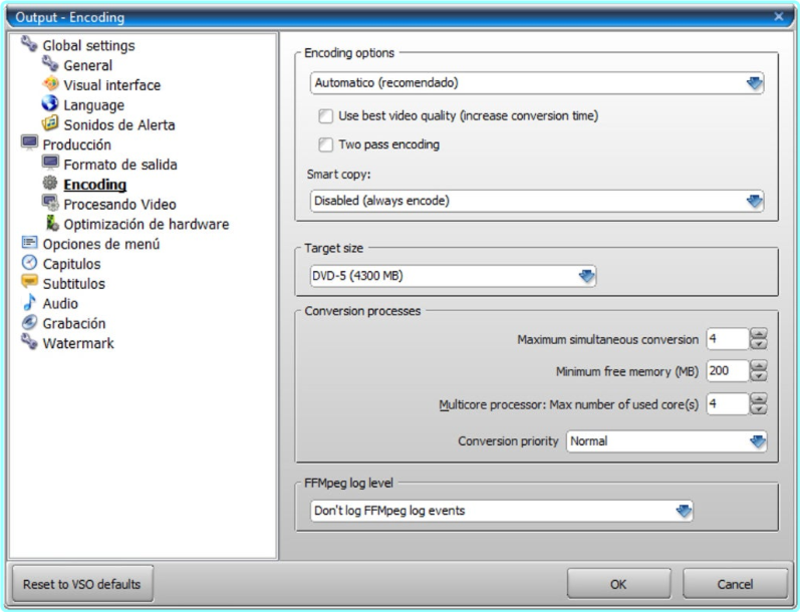Open Formato de salida label
800x612 pixels.
pos(120,165)
